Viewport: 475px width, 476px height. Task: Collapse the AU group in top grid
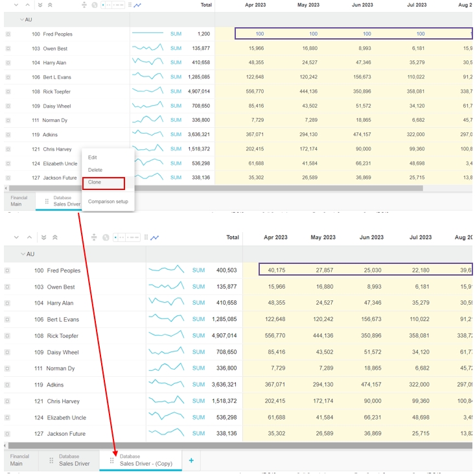[23, 20]
